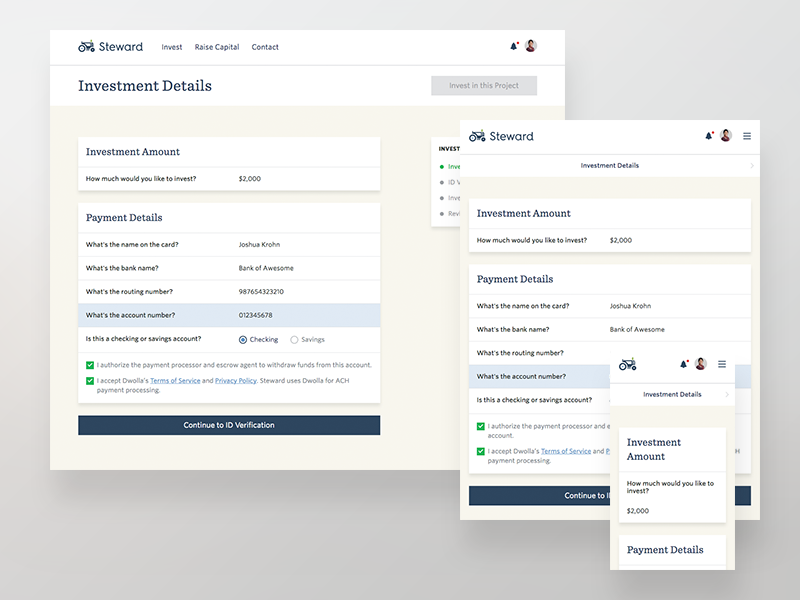The width and height of the screenshot is (800, 600).
Task: Click user avatar in mobile view header
Action: 701,364
